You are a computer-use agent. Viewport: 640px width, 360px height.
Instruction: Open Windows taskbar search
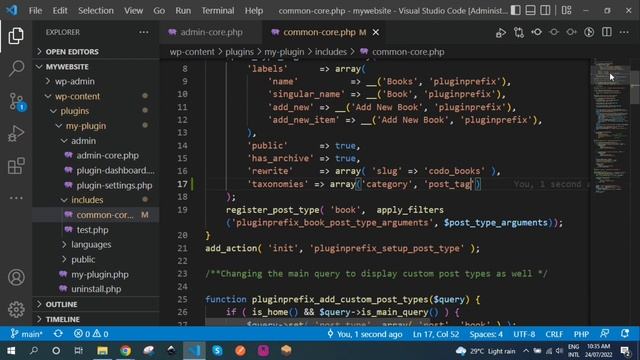point(34,351)
